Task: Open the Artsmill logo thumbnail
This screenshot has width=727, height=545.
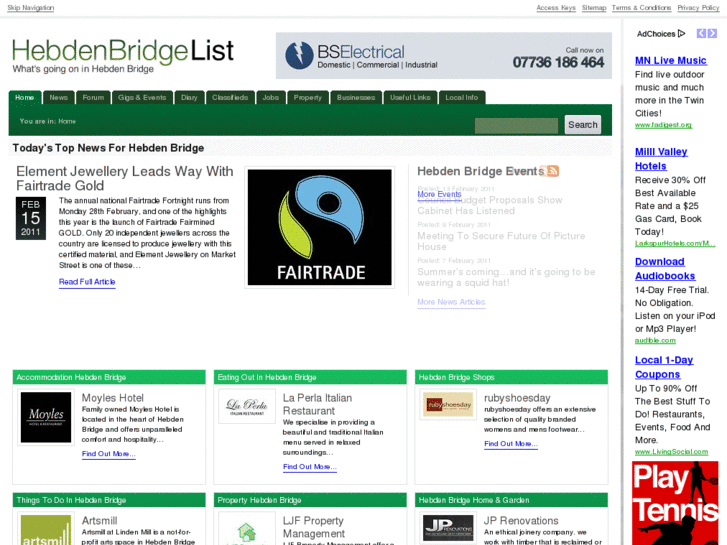Action: pyautogui.click(x=46, y=529)
